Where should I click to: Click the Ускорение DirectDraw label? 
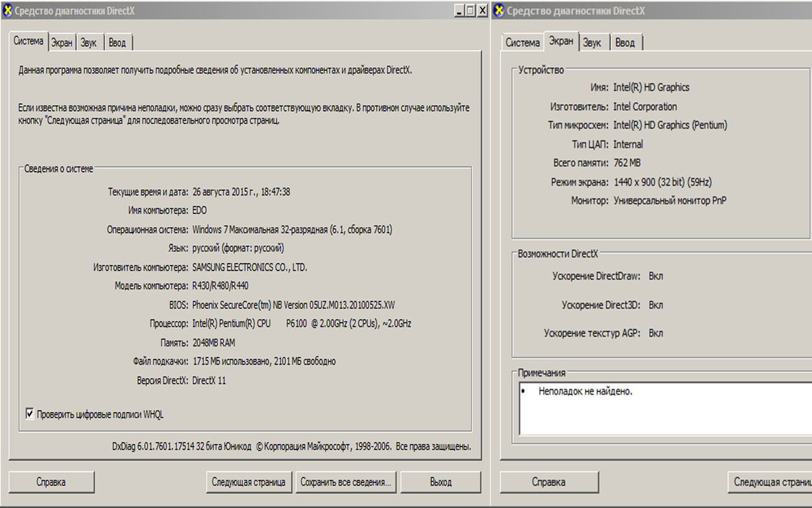[x=596, y=276]
